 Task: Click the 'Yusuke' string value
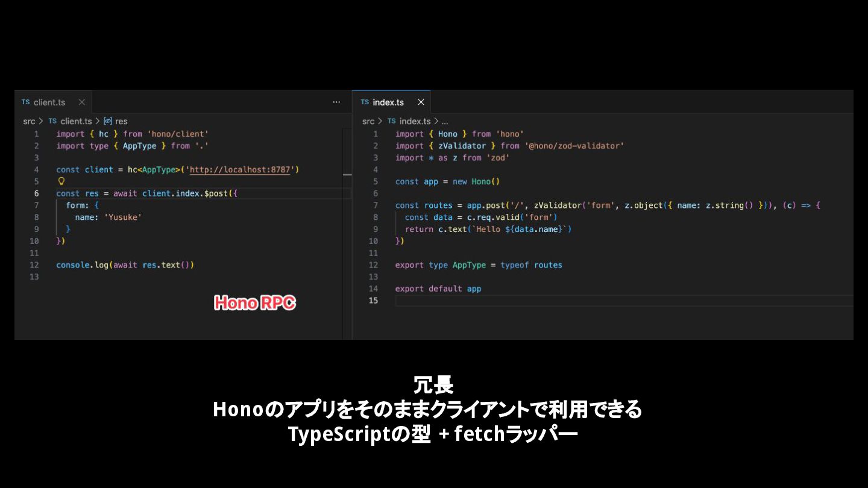pyautogui.click(x=123, y=217)
